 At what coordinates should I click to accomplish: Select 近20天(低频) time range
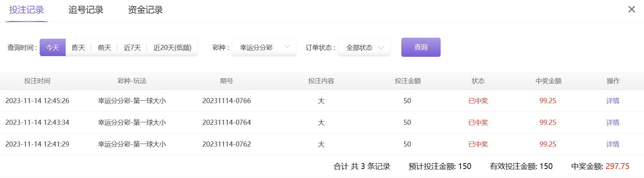(x=172, y=47)
